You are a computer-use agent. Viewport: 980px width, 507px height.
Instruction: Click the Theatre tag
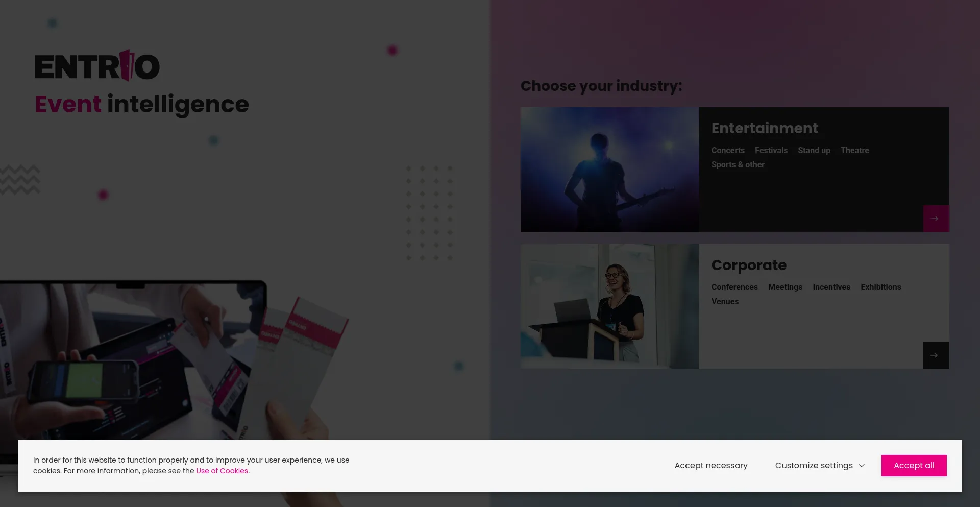(x=855, y=151)
